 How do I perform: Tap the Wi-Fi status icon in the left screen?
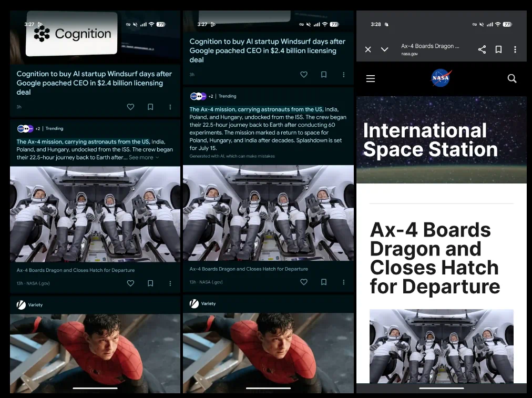151,24
